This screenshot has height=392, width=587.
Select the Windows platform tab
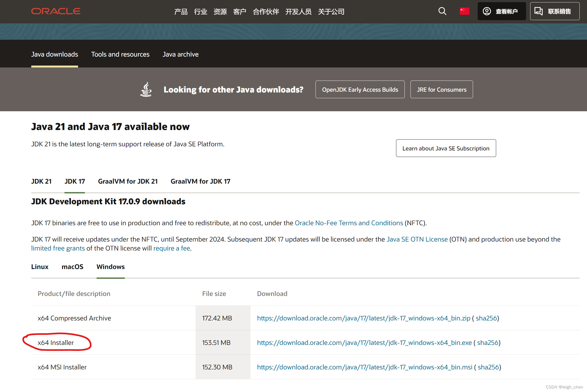111,267
